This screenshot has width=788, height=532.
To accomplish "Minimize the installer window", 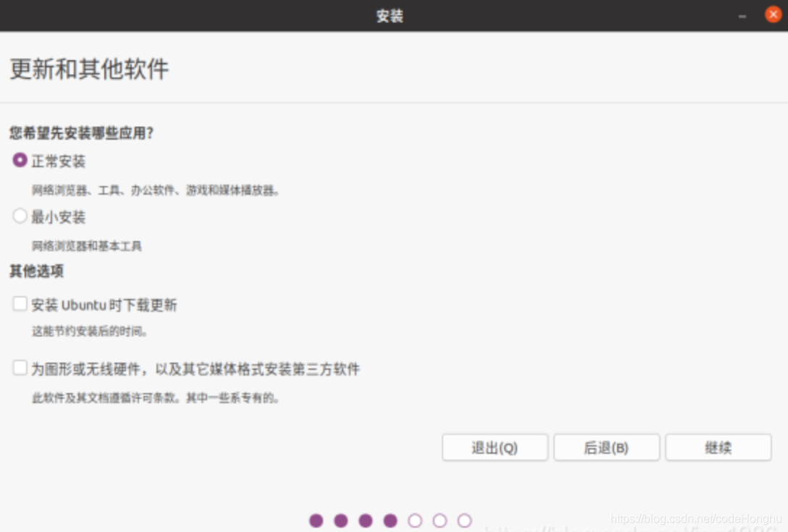I will (x=742, y=16).
